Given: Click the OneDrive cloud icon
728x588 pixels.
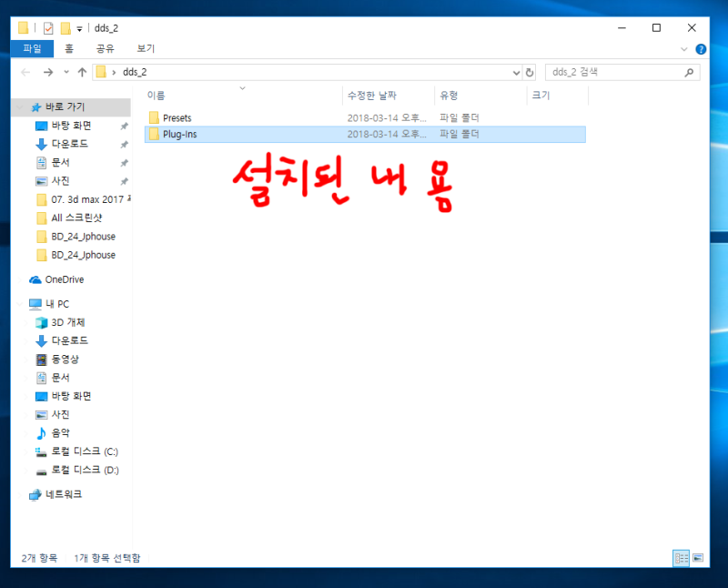Looking at the screenshot, I should [35, 279].
